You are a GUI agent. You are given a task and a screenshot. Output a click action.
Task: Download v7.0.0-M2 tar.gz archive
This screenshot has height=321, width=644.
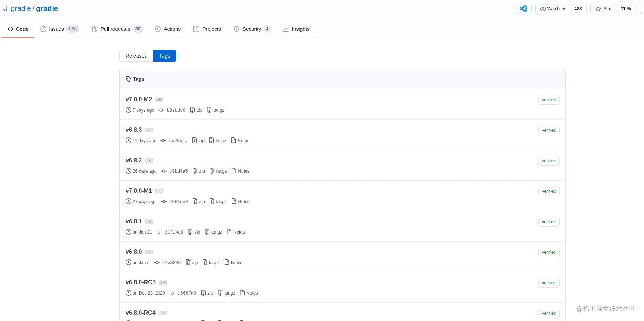click(x=216, y=110)
